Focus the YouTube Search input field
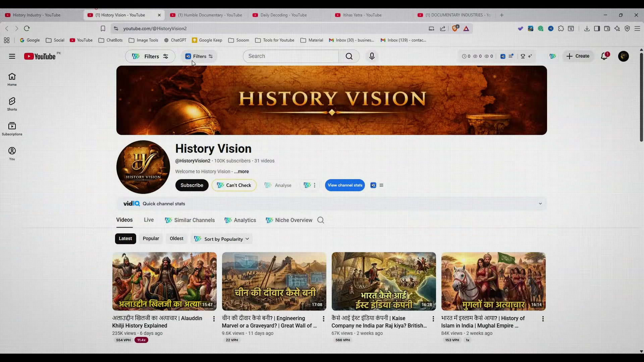The height and width of the screenshot is (362, 644). point(291,56)
